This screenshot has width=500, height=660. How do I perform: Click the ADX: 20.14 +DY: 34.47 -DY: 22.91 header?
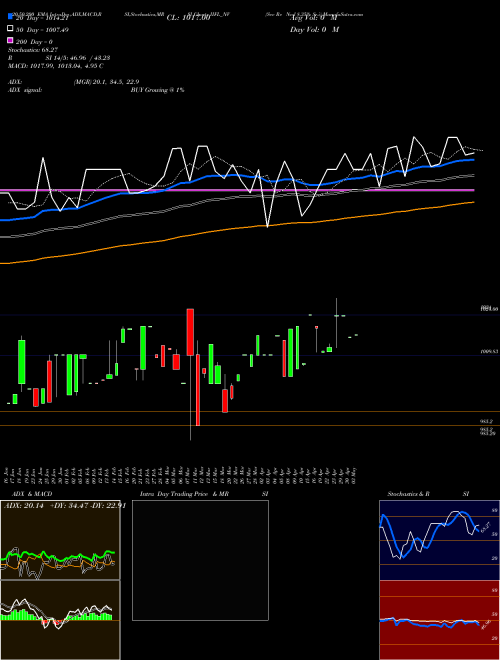click(65, 506)
